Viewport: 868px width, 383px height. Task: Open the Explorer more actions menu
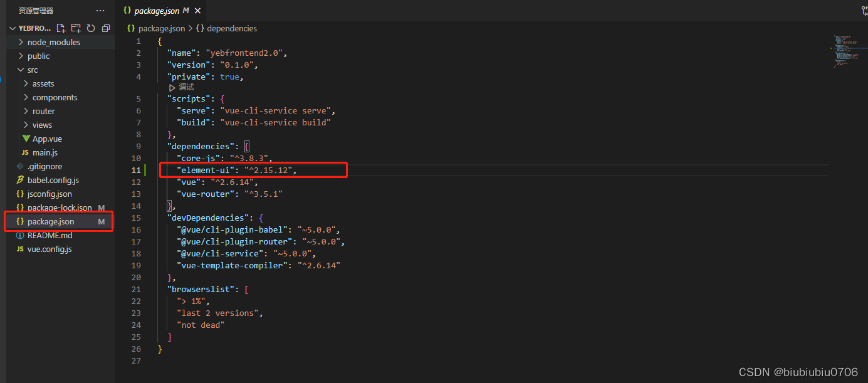pyautogui.click(x=100, y=10)
